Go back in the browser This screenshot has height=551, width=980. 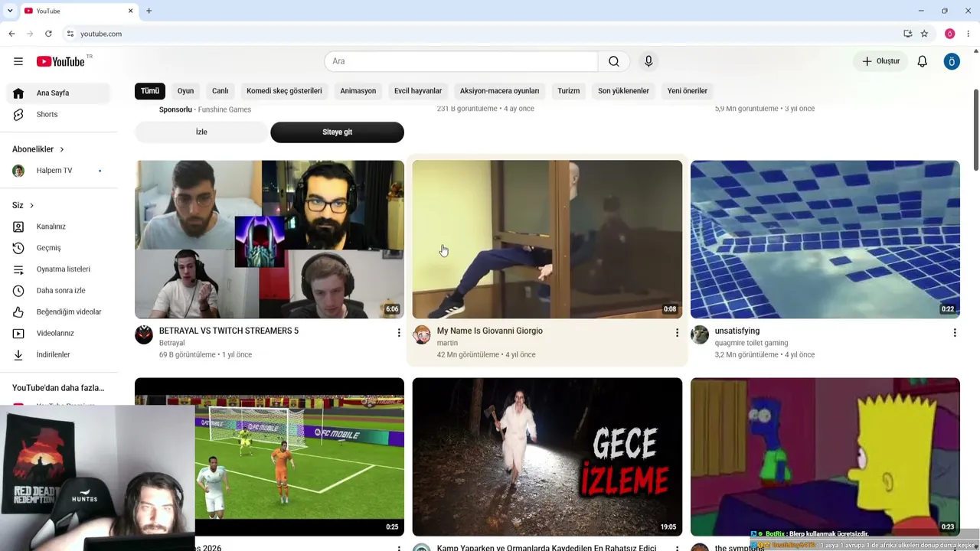coord(11,34)
